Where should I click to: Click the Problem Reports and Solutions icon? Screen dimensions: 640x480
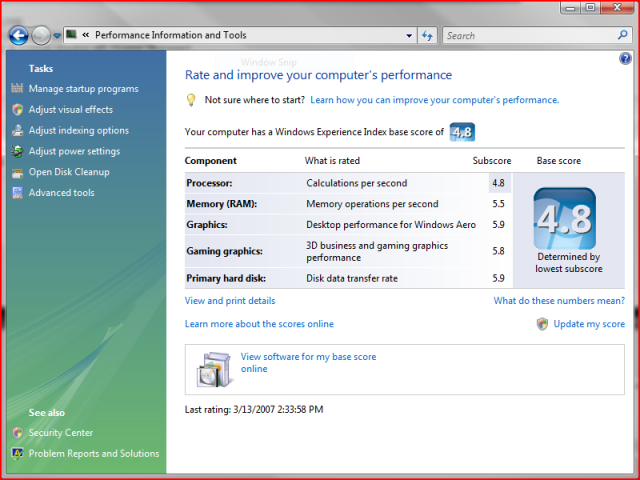[x=17, y=453]
